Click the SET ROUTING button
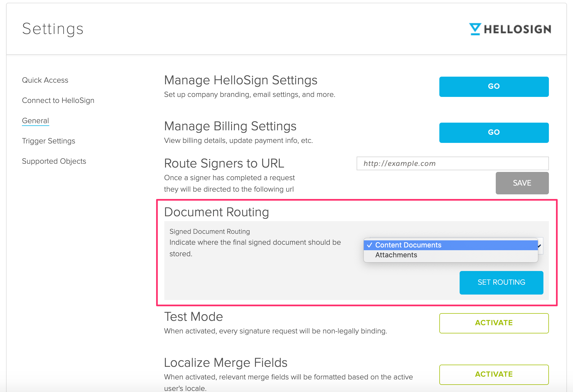Viewport: 573px width, 392px height. tap(501, 283)
